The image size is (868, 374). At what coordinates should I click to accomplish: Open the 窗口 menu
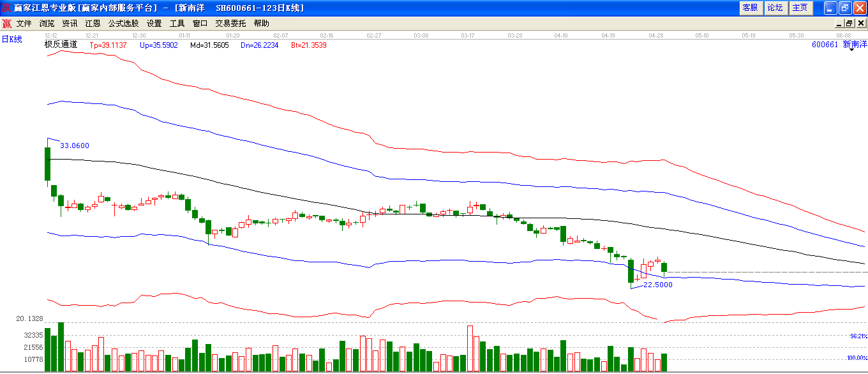coord(200,23)
